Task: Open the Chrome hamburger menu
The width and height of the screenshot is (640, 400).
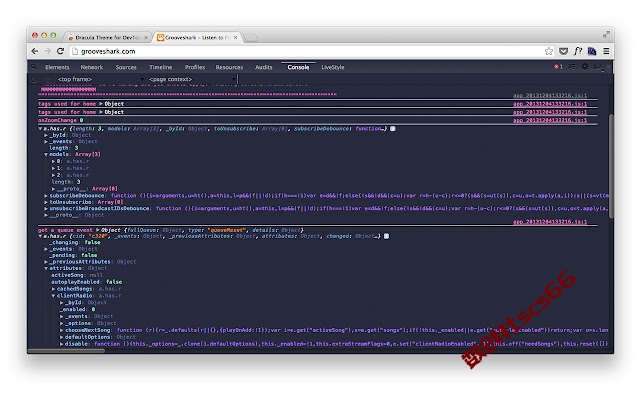Action: click(606, 51)
